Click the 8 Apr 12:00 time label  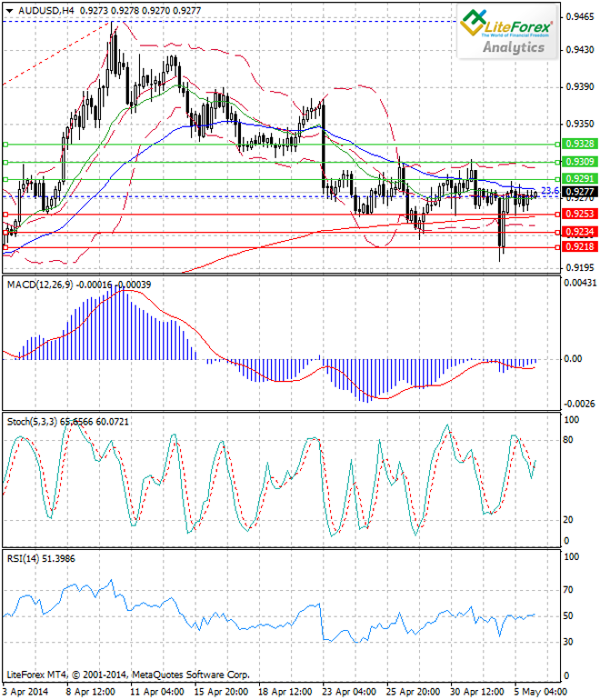coord(91,692)
